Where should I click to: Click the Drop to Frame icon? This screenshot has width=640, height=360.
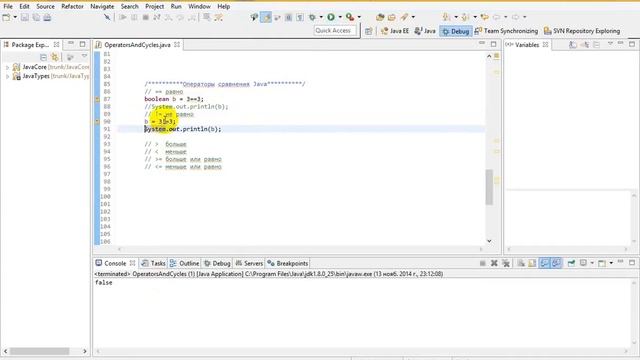point(207,17)
